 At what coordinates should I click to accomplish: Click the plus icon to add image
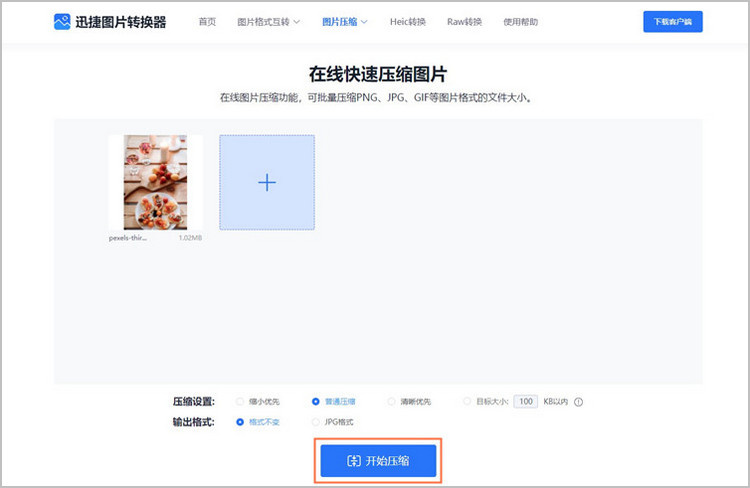point(266,182)
